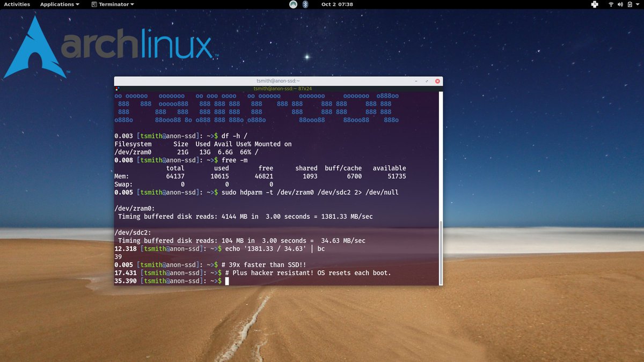Click the 'df -h /' command text
Screen dimensions: 644x362
tap(234, 136)
